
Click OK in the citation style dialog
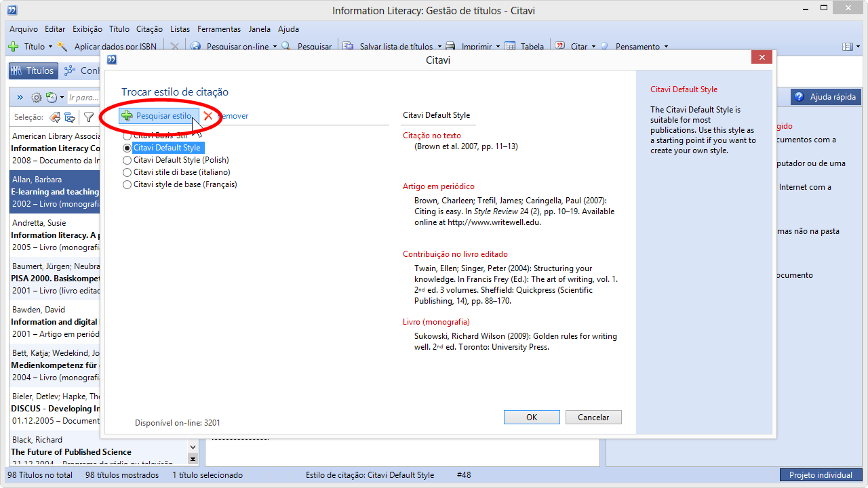tap(532, 418)
